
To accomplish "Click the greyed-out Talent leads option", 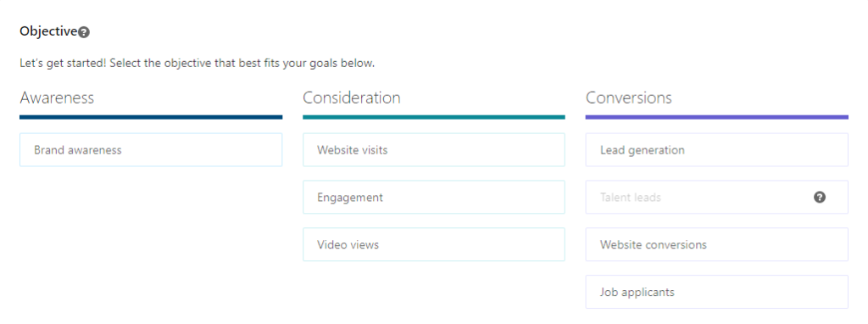I will point(717,197).
